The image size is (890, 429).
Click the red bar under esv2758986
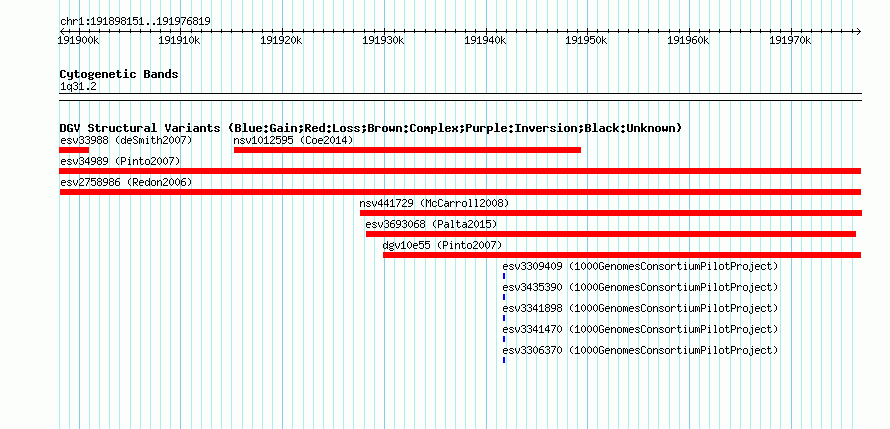pos(460,192)
